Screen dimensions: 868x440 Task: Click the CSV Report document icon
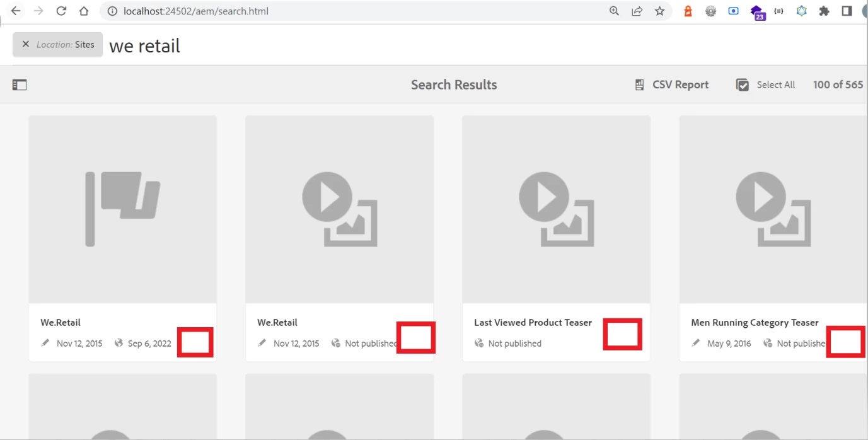point(639,84)
